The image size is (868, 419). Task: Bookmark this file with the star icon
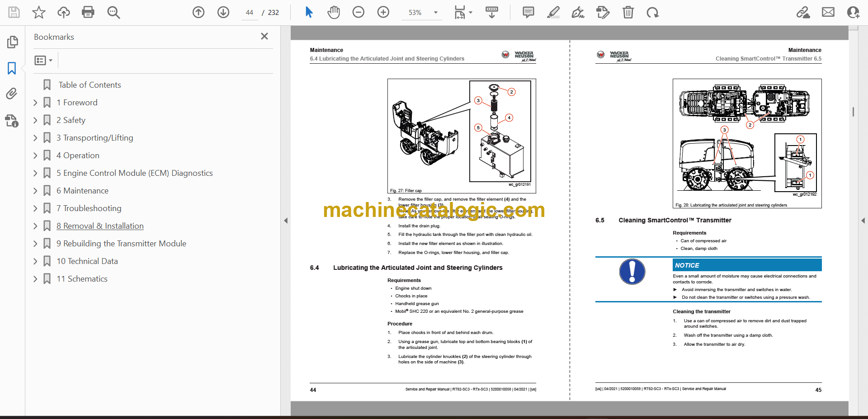(39, 12)
